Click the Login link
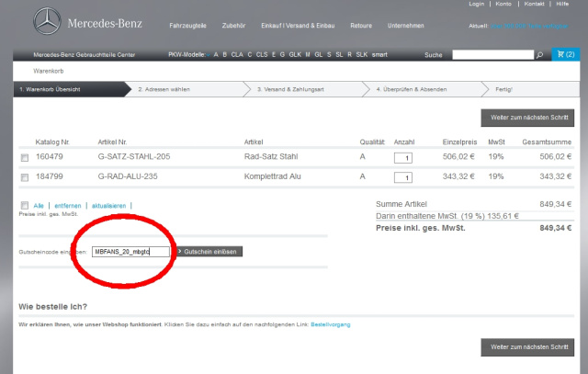 coord(476,4)
